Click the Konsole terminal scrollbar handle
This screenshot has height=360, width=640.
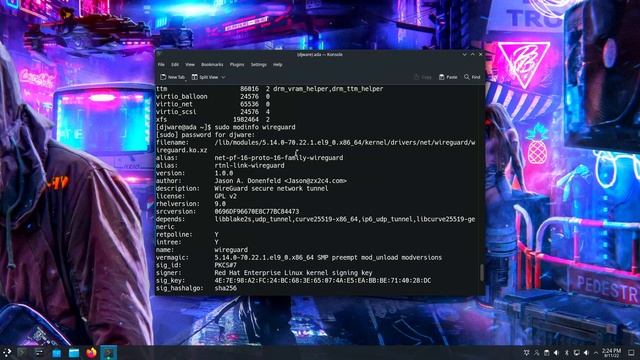pos(482,273)
